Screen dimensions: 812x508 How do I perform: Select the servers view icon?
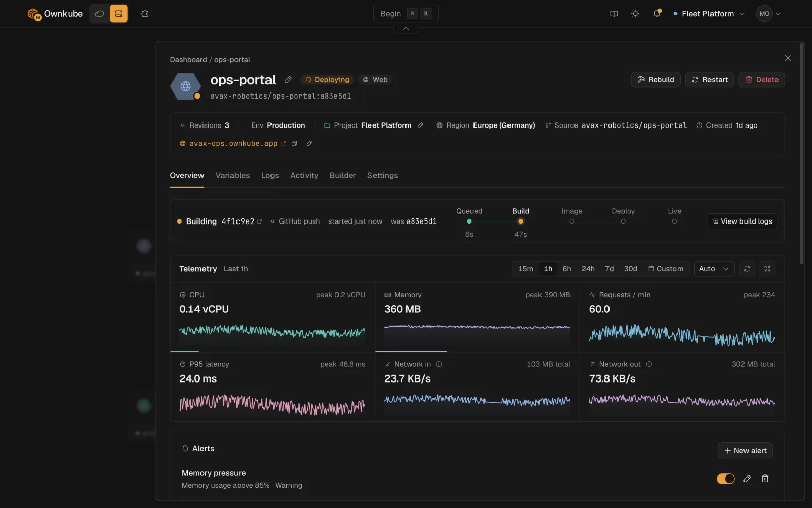(x=119, y=14)
